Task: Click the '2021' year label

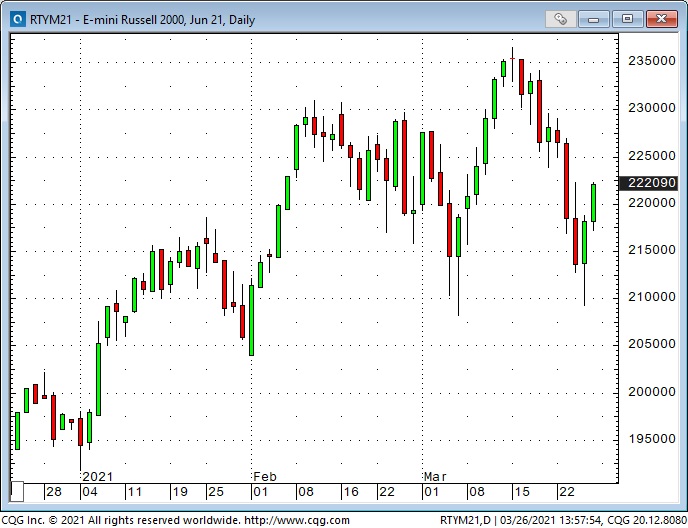Action: click(97, 477)
